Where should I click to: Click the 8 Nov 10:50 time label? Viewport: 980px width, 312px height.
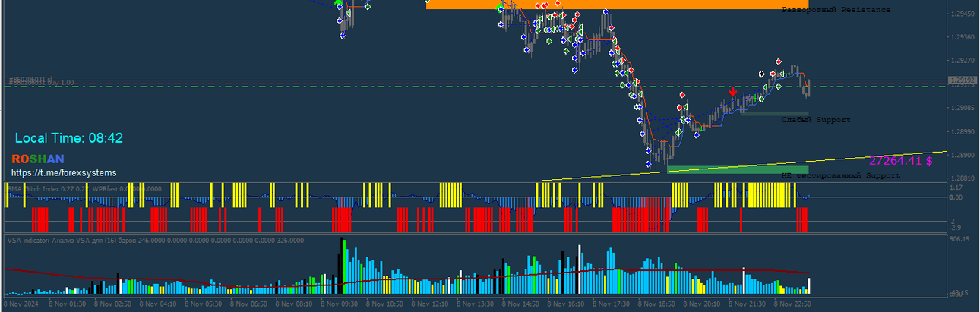pos(384,304)
